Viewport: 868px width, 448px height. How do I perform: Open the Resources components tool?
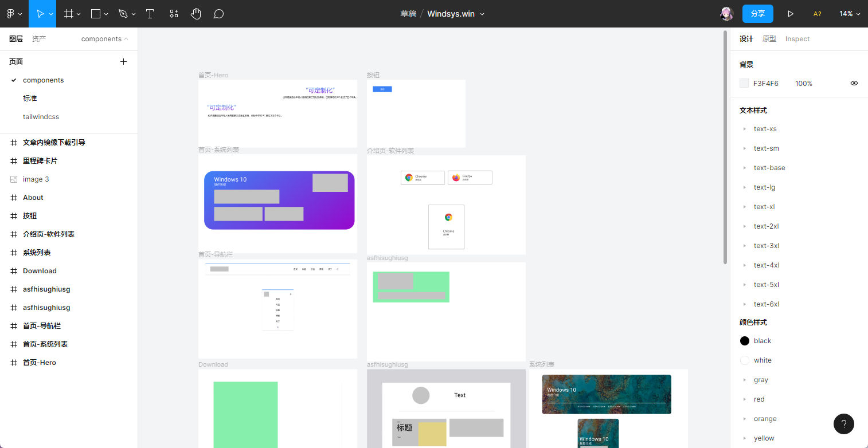[174, 14]
